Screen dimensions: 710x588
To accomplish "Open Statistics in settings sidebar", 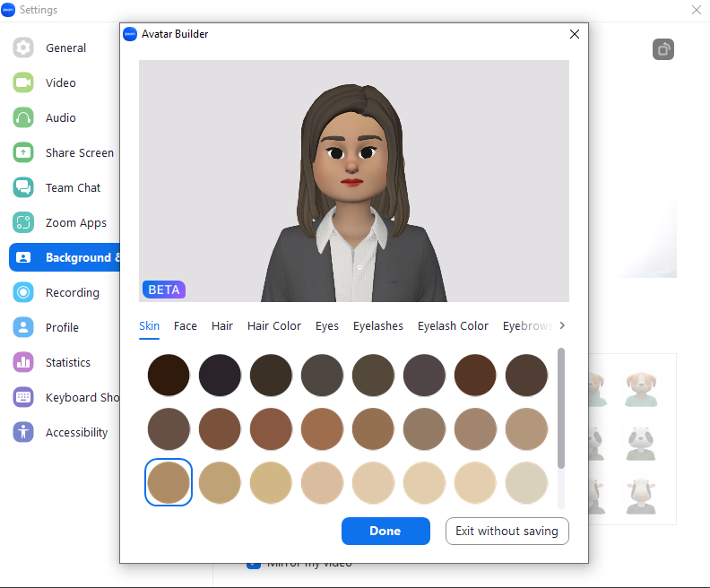I will tap(68, 363).
